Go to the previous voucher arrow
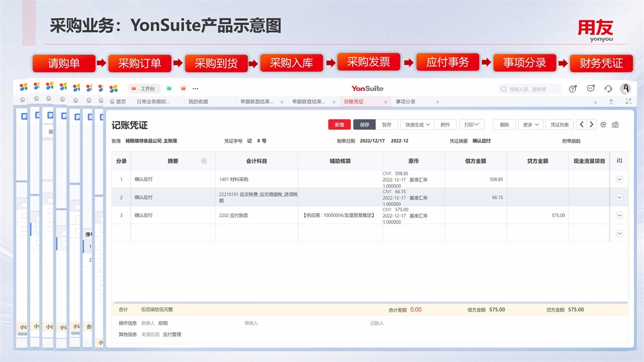Image resolution: width=644 pixels, height=362 pixels. [x=581, y=124]
